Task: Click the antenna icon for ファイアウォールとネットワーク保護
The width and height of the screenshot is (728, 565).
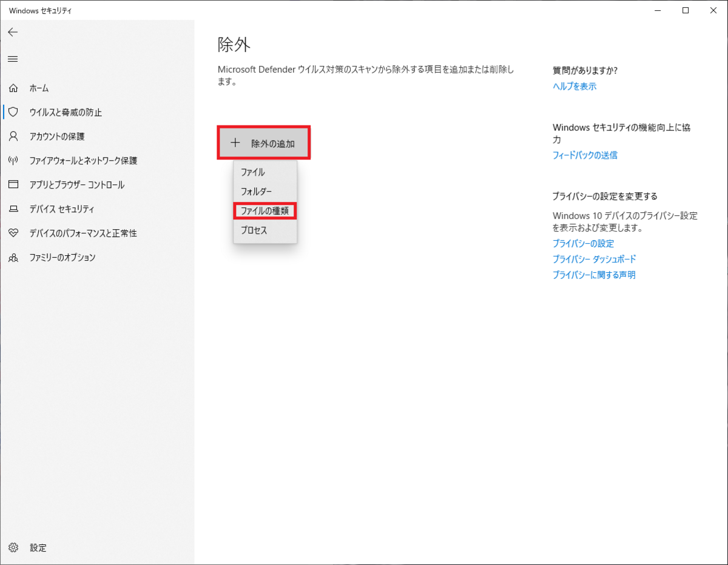Action: (x=13, y=161)
